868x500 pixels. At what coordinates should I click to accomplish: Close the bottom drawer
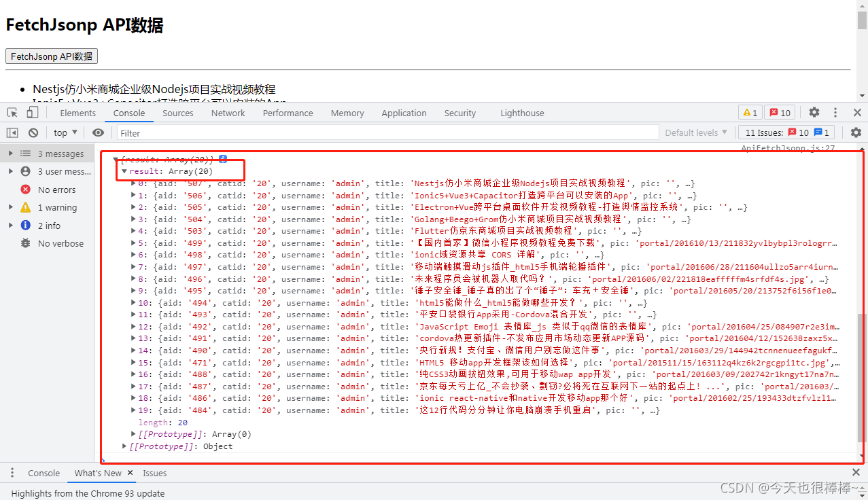[x=856, y=472]
